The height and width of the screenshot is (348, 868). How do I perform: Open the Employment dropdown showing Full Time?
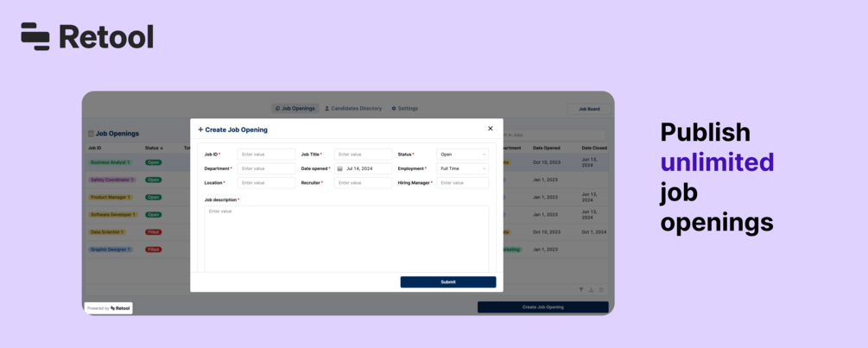[x=463, y=168]
